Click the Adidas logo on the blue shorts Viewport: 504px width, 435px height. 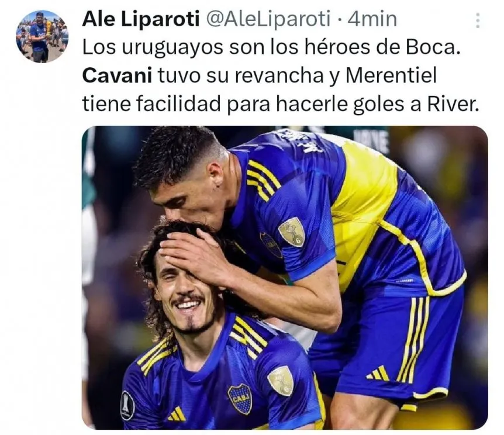pos(378,373)
